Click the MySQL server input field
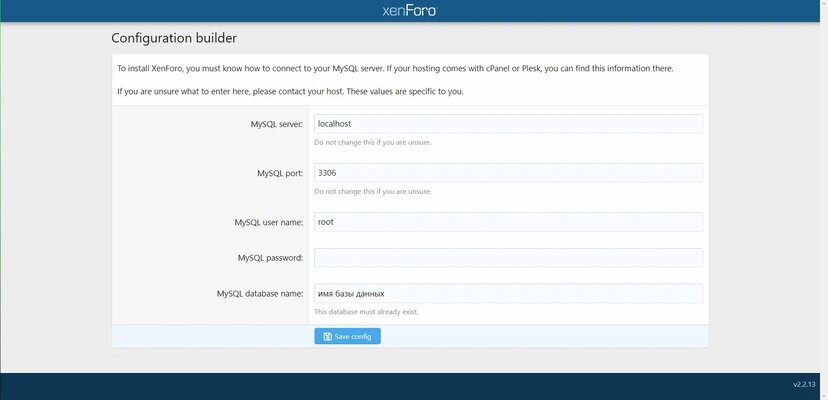Image resolution: width=828 pixels, height=400 pixels. click(x=508, y=124)
